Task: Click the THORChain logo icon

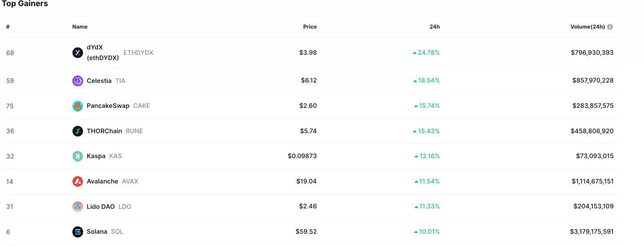Action: [78, 131]
